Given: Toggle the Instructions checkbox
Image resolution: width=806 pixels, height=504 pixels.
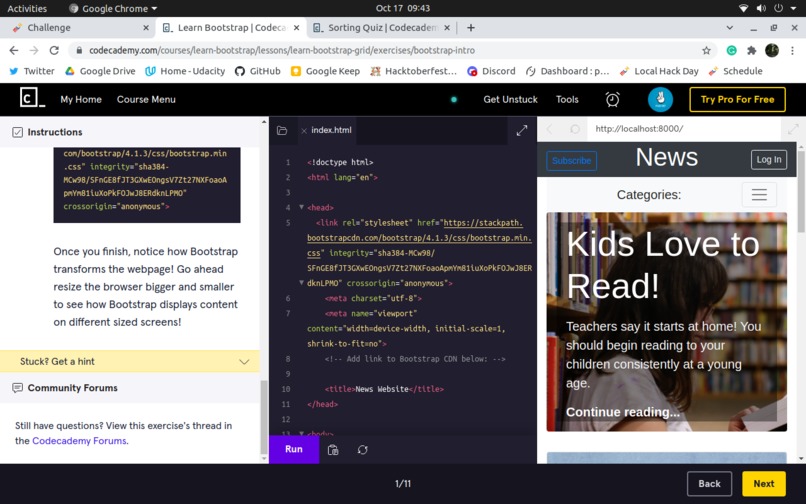Looking at the screenshot, I should pos(17,132).
